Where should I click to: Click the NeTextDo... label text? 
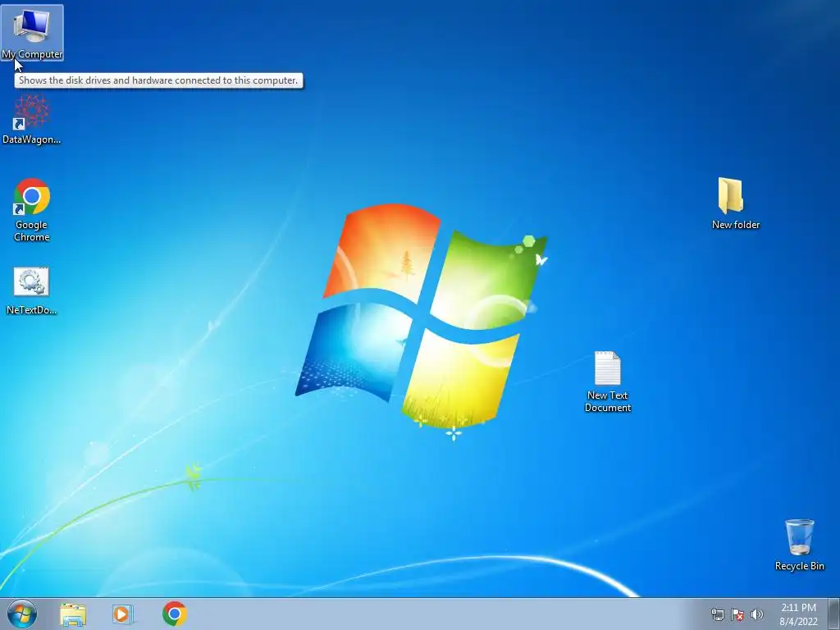[x=32, y=309]
